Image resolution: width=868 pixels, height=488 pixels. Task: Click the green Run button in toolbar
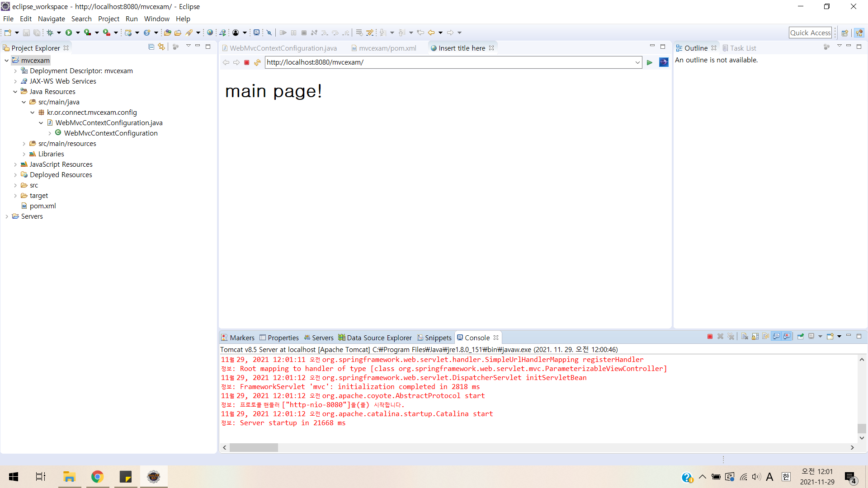click(69, 33)
